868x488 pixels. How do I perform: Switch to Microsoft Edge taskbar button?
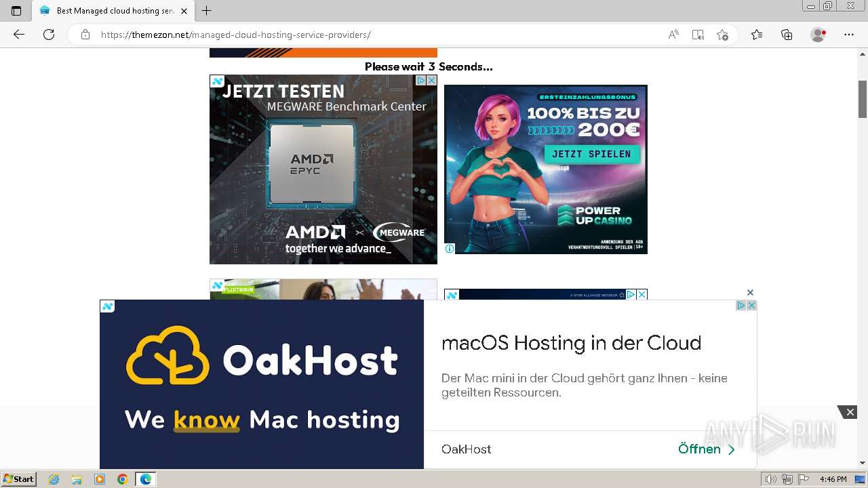tap(146, 479)
